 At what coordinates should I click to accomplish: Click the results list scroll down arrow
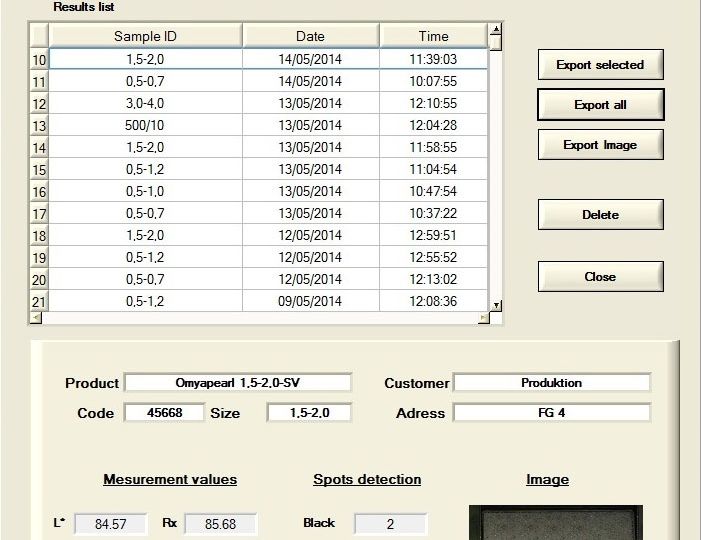click(x=496, y=305)
